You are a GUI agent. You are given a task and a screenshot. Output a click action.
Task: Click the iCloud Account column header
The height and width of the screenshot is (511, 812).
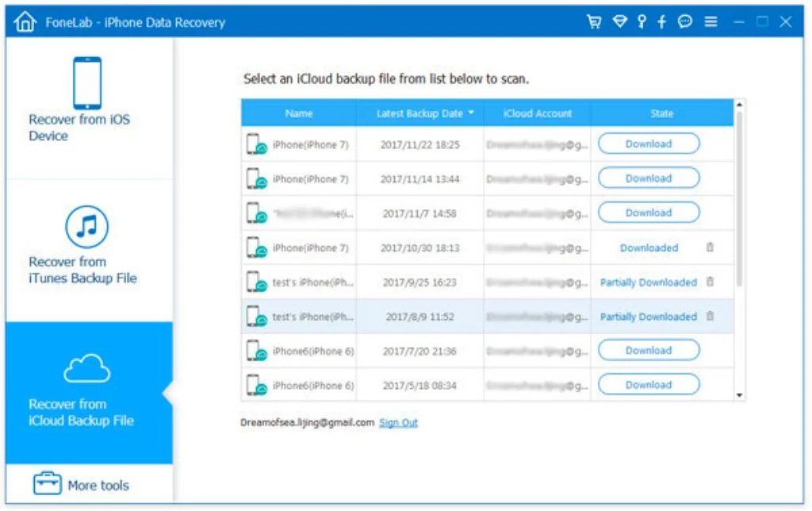[538, 113]
